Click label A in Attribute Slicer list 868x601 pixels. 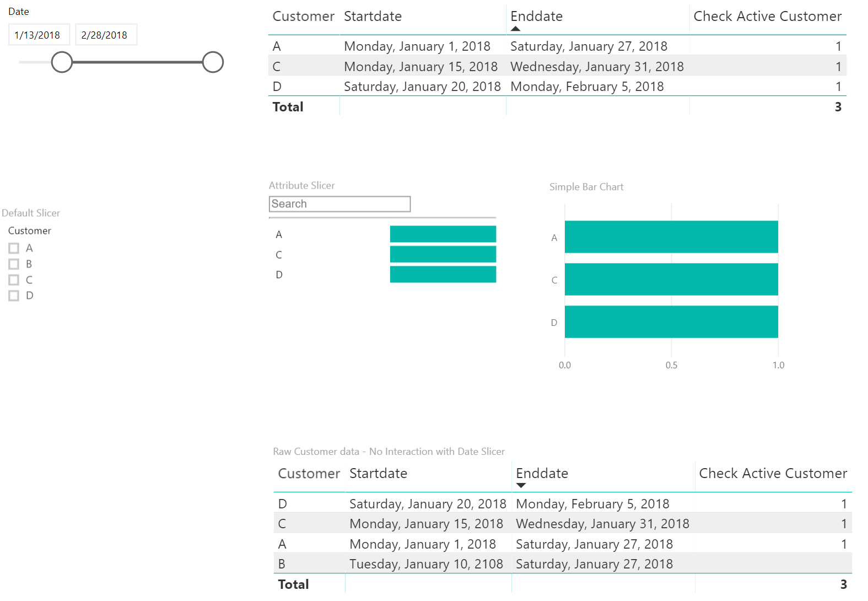(279, 234)
